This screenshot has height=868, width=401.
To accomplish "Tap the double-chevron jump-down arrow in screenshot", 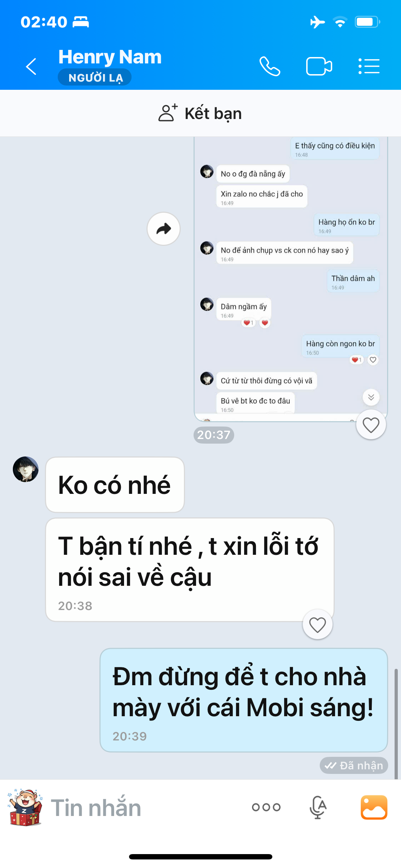I will pos(371,397).
